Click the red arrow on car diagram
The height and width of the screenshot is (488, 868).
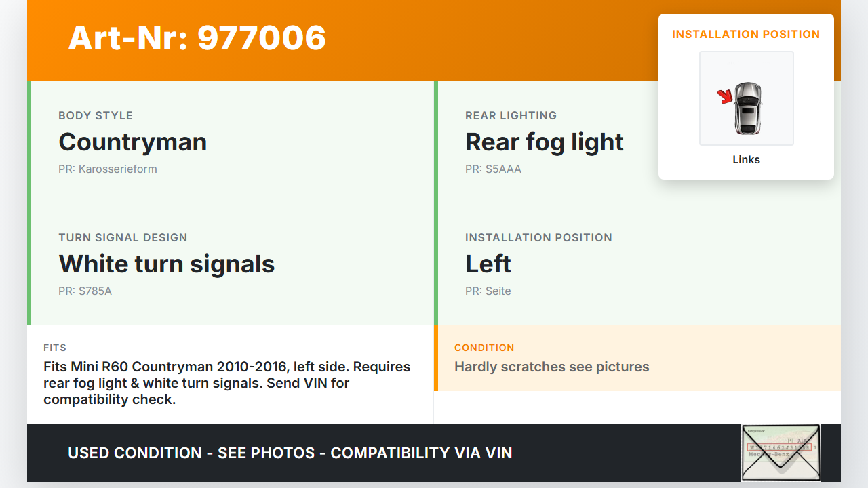coord(726,97)
